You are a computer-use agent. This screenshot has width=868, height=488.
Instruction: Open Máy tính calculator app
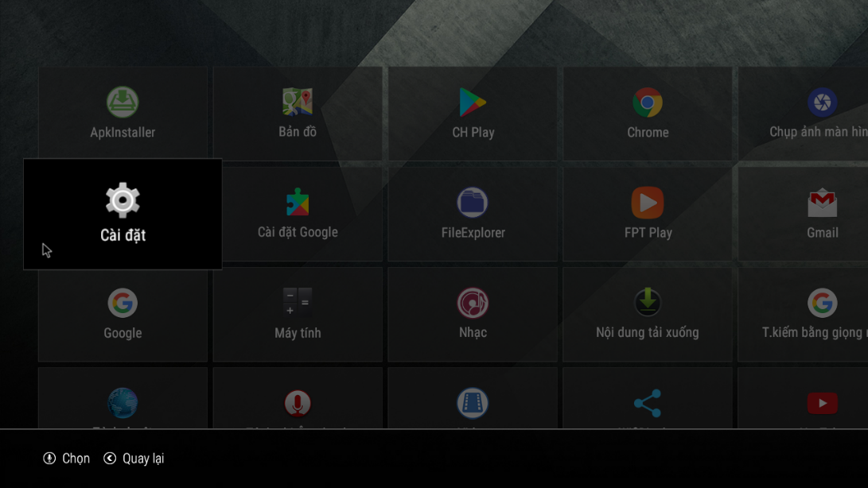[298, 314]
